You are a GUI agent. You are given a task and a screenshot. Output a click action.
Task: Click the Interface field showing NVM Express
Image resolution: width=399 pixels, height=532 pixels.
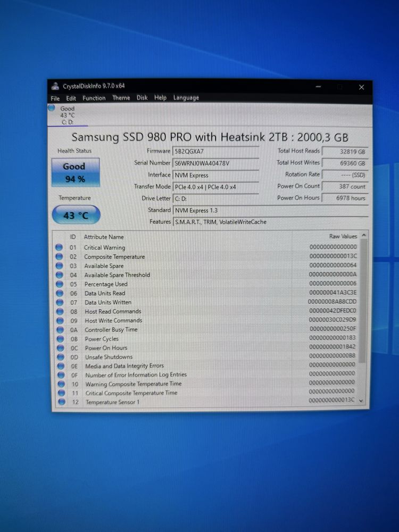coord(216,175)
